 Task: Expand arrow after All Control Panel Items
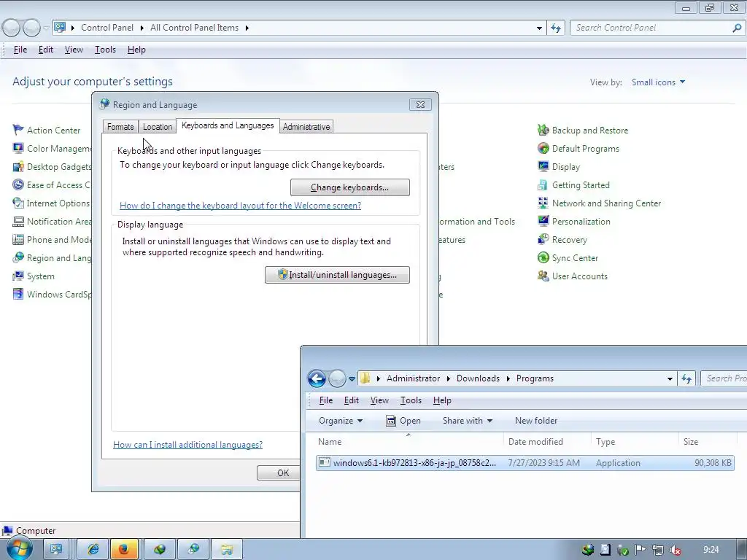click(x=247, y=28)
